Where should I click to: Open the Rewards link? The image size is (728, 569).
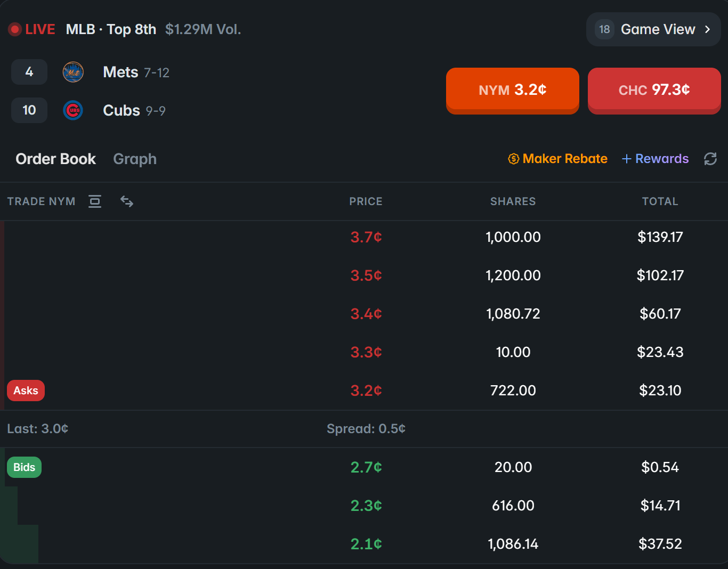pos(656,159)
